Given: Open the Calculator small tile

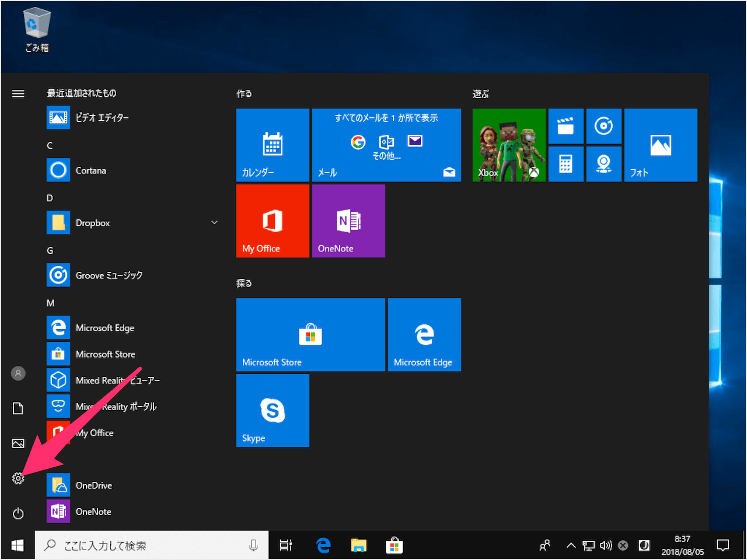Looking at the screenshot, I should click(566, 164).
